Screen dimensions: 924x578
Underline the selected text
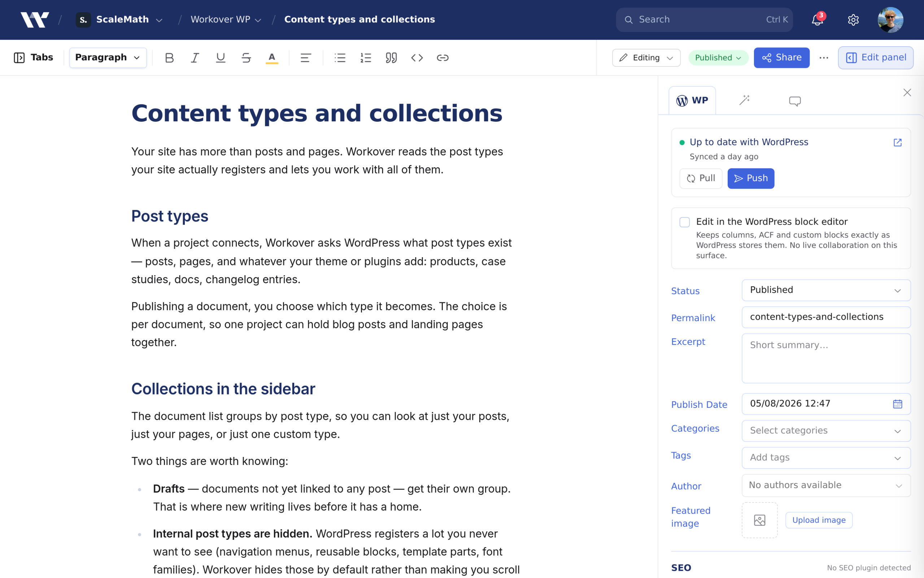220,58
